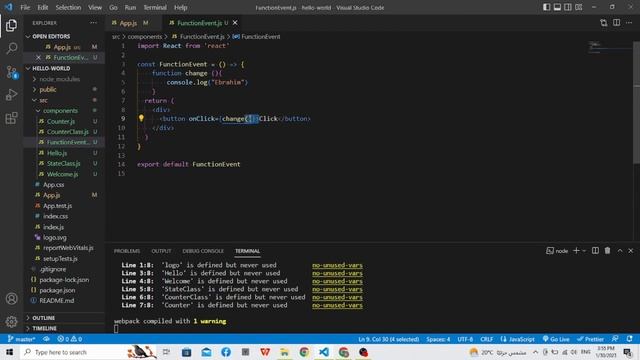Close the FunctionEvent.js editor tab
Viewport: 640px width, 360px height.
tap(235, 23)
